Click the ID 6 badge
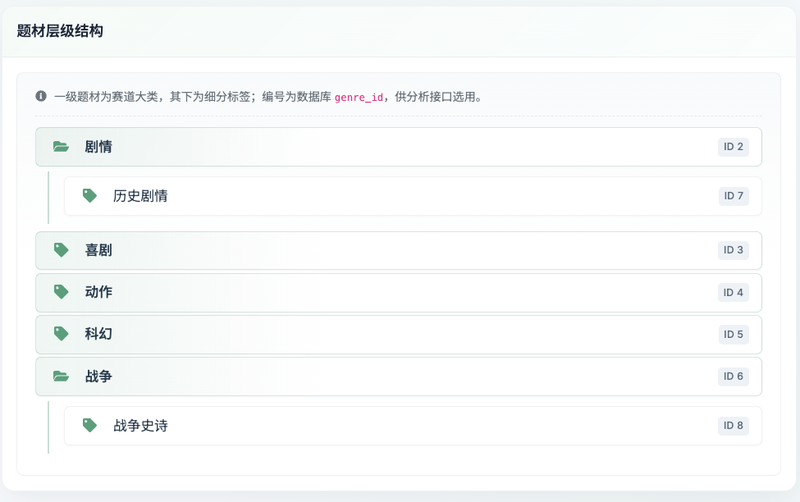 pyautogui.click(x=733, y=376)
